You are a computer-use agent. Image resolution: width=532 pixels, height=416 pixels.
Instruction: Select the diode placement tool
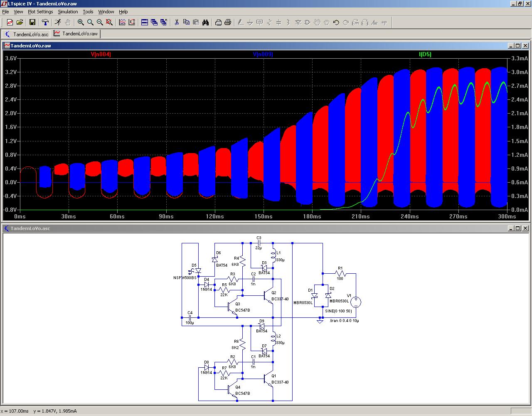pyautogui.click(x=298, y=22)
